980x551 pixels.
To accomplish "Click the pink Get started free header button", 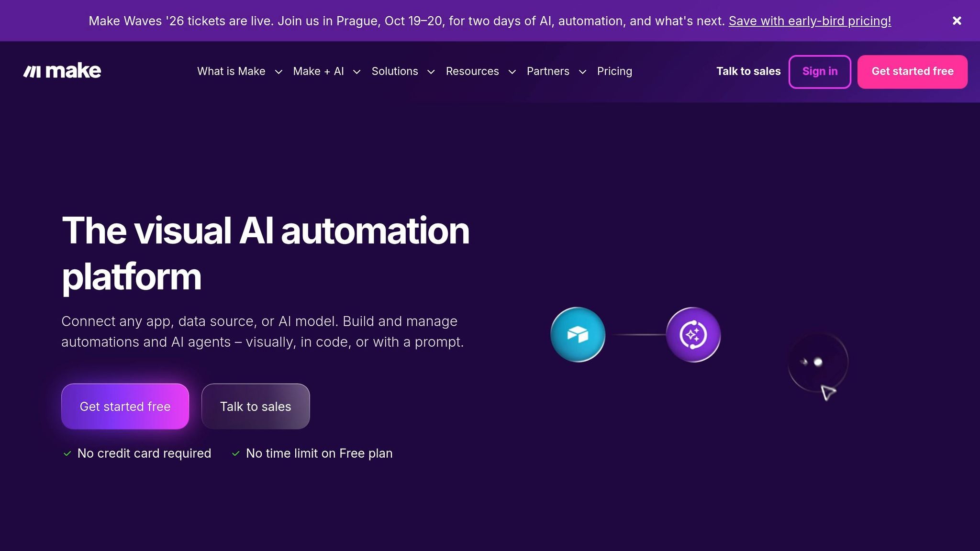I will point(912,72).
